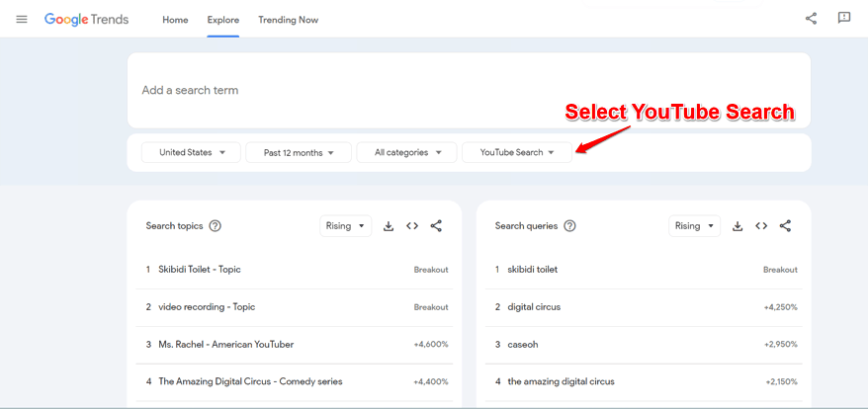Viewport: 868px width, 409px height.
Task: Open Rising dropdown in Search queries
Action: click(694, 226)
